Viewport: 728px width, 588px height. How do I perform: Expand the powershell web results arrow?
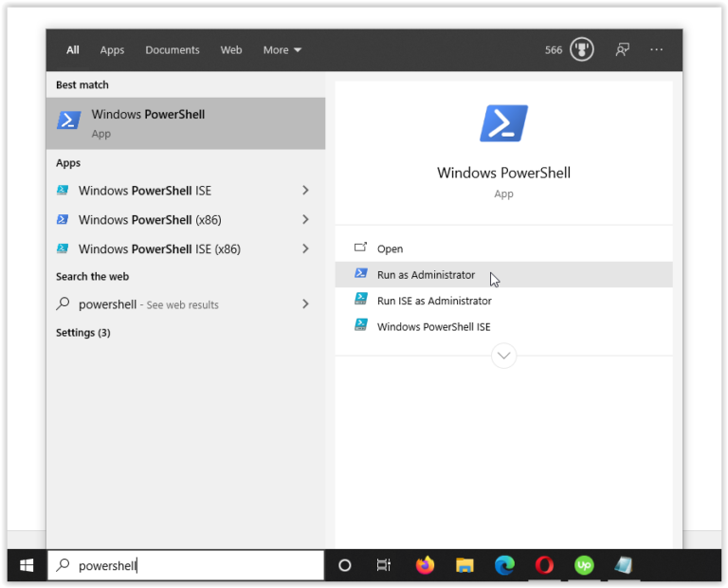(305, 303)
